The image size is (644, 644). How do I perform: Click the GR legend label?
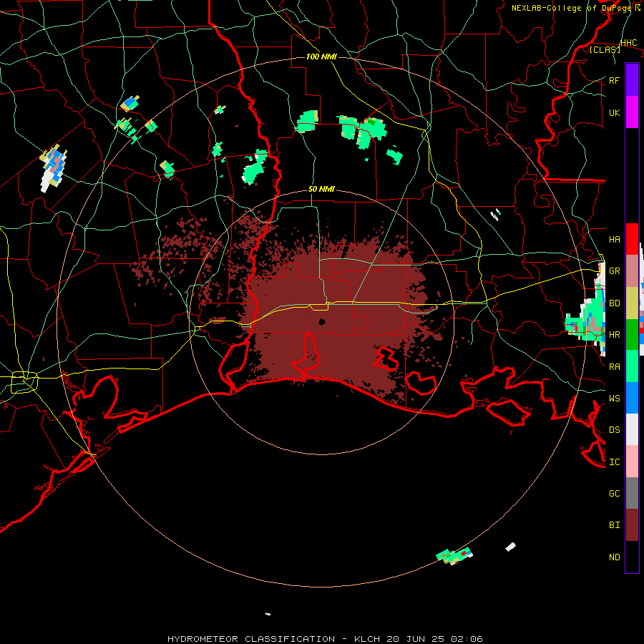tap(615, 271)
